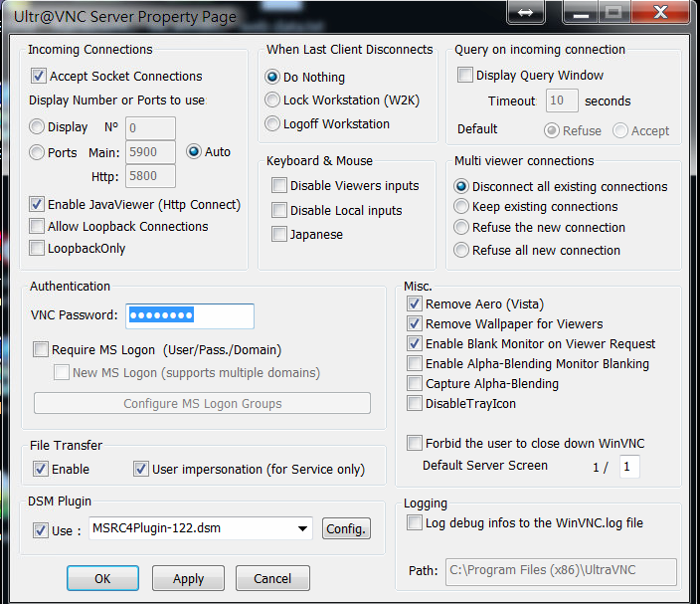Enable Disable Viewers inputs option

279,186
